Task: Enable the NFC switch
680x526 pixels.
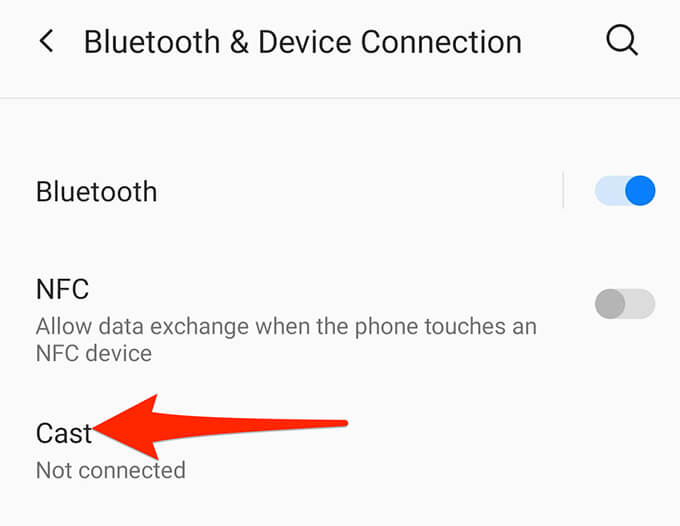Action: point(625,304)
